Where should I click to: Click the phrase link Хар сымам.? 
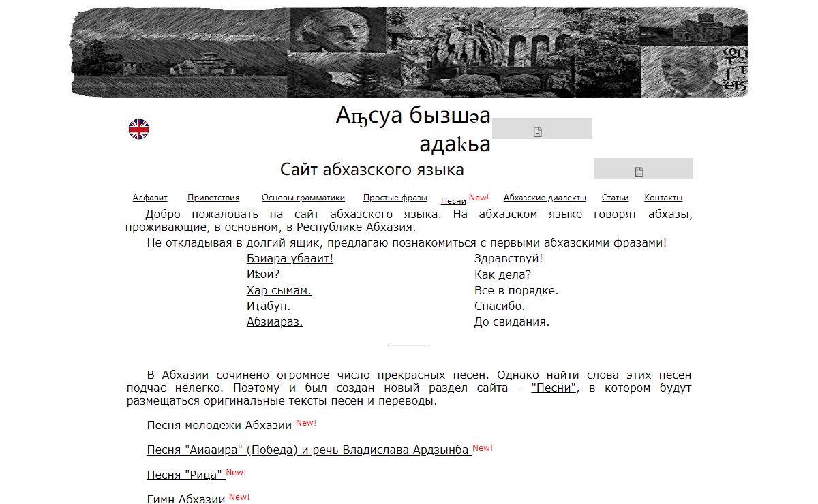coord(279,290)
